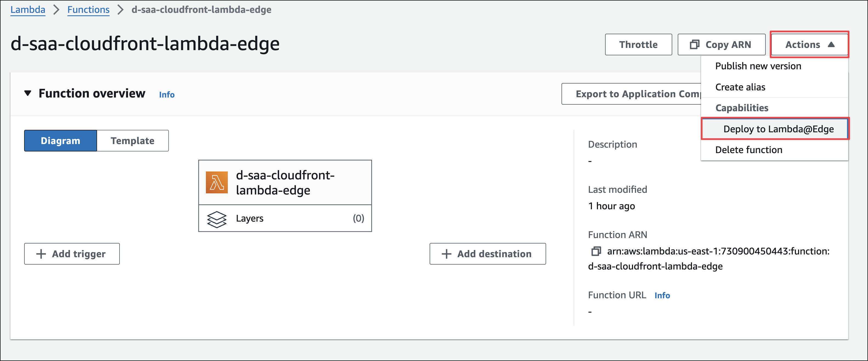The image size is (868, 361).
Task: Choose Publish new version from menu
Action: [758, 66]
